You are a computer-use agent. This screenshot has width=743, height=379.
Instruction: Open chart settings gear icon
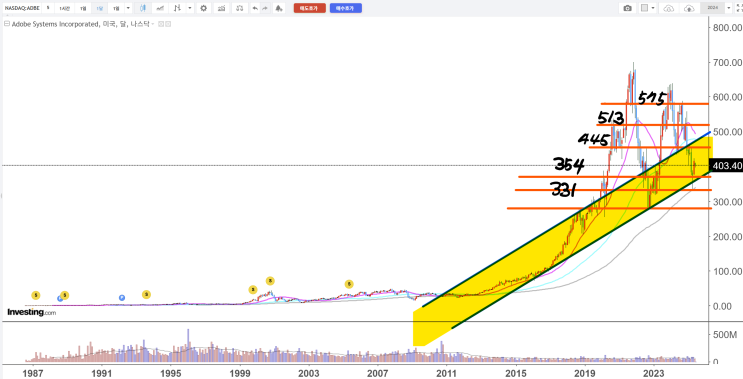pos(203,8)
